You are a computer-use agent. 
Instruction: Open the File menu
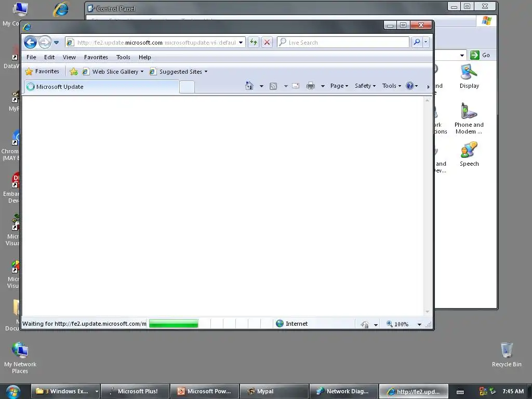point(31,57)
